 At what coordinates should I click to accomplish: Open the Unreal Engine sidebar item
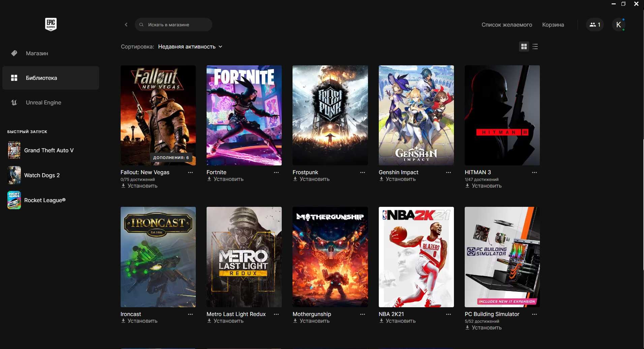pyautogui.click(x=51, y=102)
